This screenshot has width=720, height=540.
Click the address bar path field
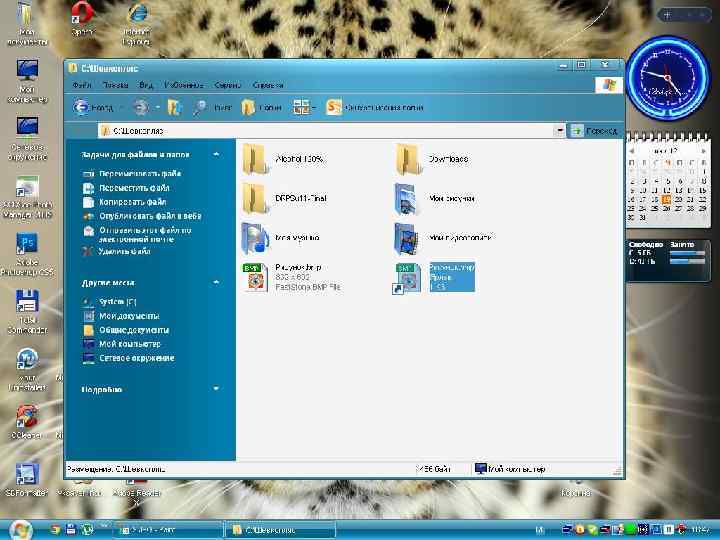point(326,131)
